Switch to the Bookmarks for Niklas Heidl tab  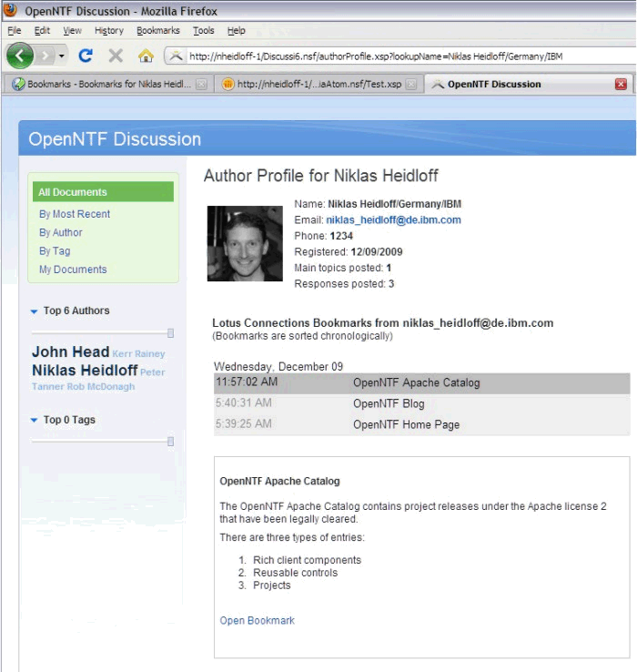click(x=109, y=84)
